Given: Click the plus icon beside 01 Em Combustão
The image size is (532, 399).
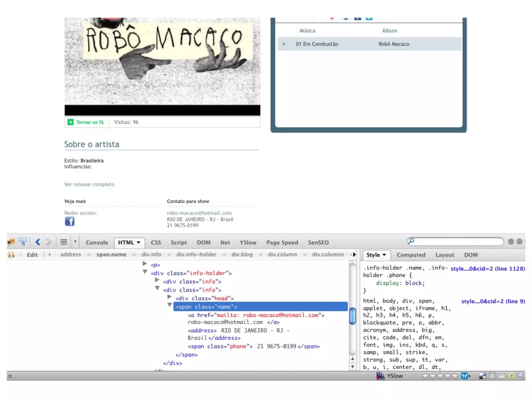Looking at the screenshot, I should pos(284,44).
